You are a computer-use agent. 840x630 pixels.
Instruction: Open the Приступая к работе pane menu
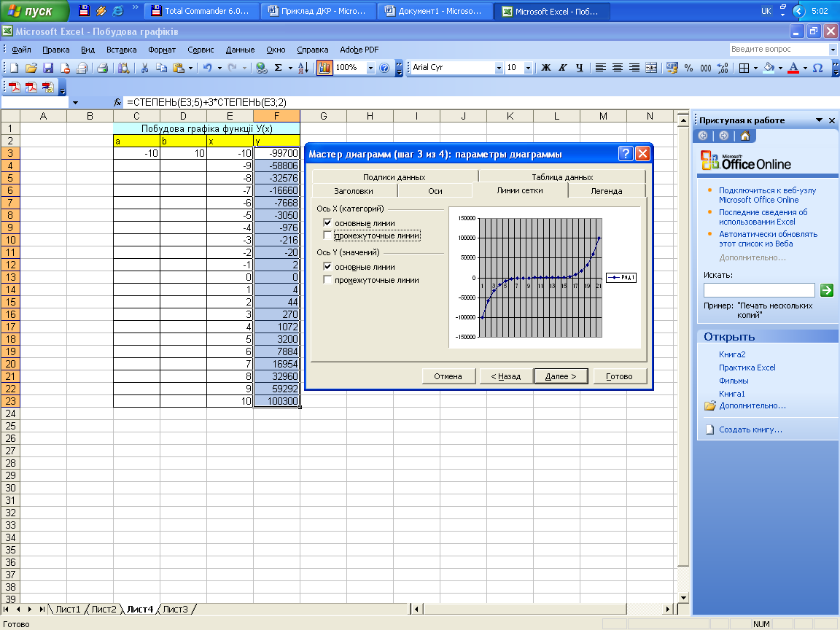point(819,120)
